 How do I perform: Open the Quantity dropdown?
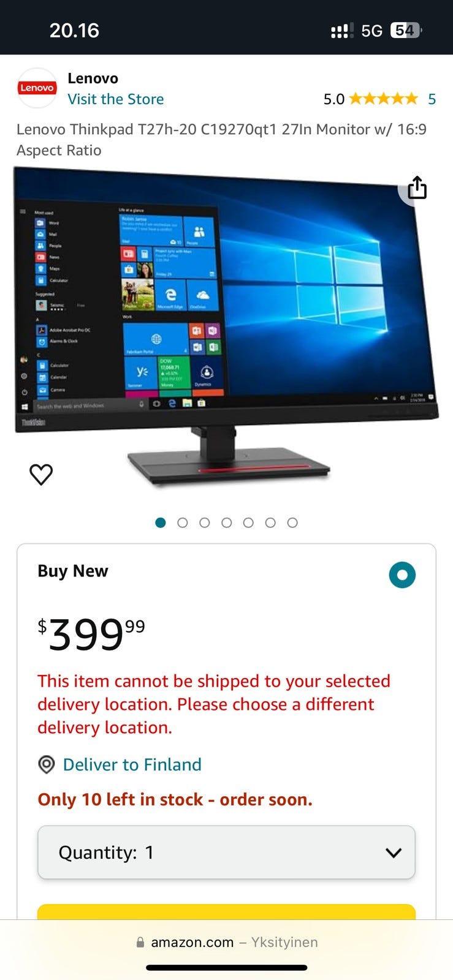pos(226,852)
